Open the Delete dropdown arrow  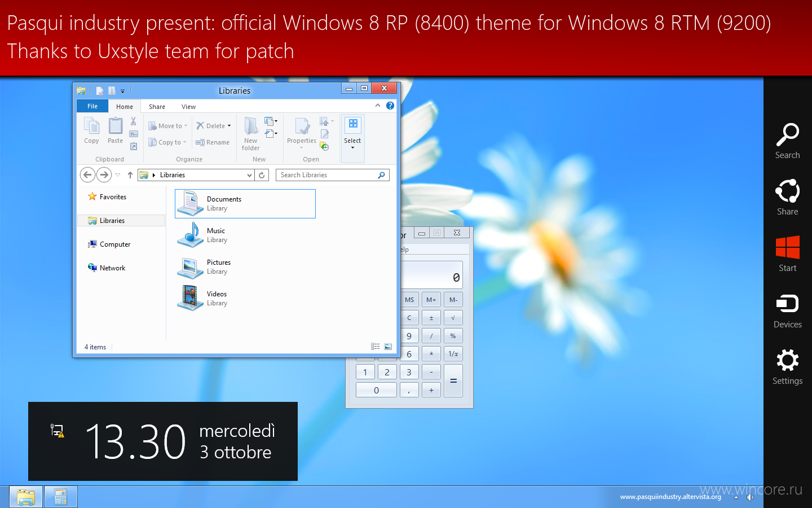tap(229, 126)
